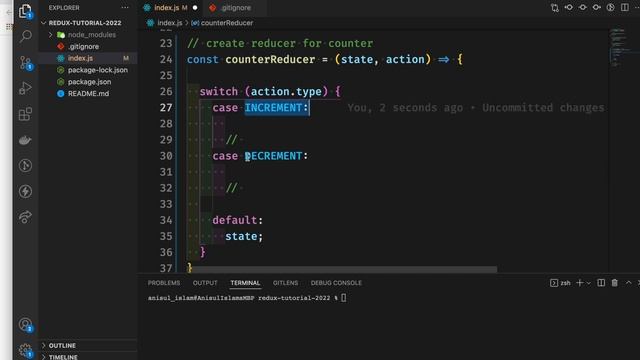Screen dimensions: 640x360
Task: Click the M status badge beside index.js
Action: point(126,58)
